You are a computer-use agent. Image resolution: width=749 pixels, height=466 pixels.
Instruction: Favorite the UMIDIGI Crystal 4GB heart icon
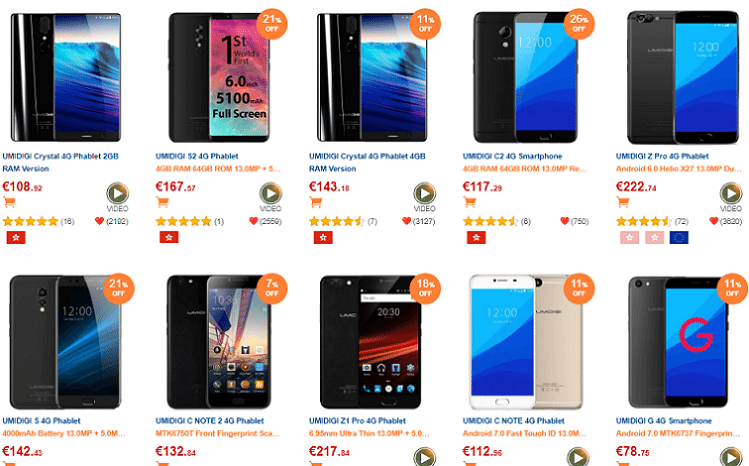406,221
